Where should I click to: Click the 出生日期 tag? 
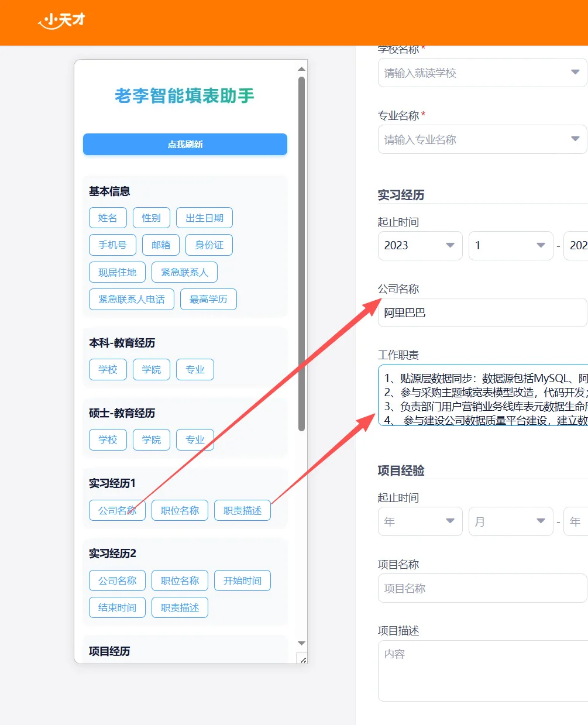(205, 218)
